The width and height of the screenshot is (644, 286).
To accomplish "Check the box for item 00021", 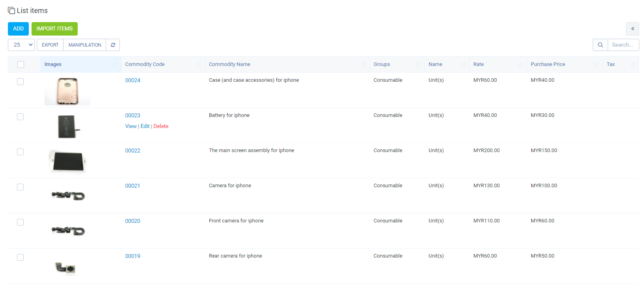I will pyautogui.click(x=21, y=187).
